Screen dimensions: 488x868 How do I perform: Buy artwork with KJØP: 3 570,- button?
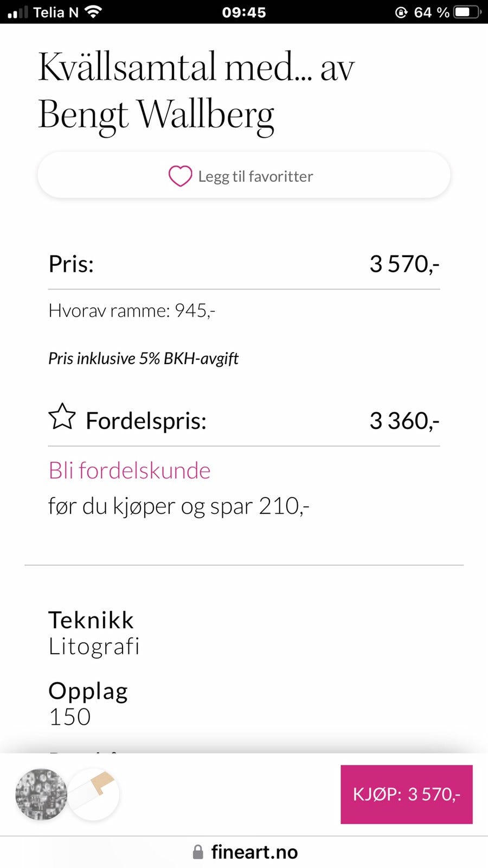[407, 794]
